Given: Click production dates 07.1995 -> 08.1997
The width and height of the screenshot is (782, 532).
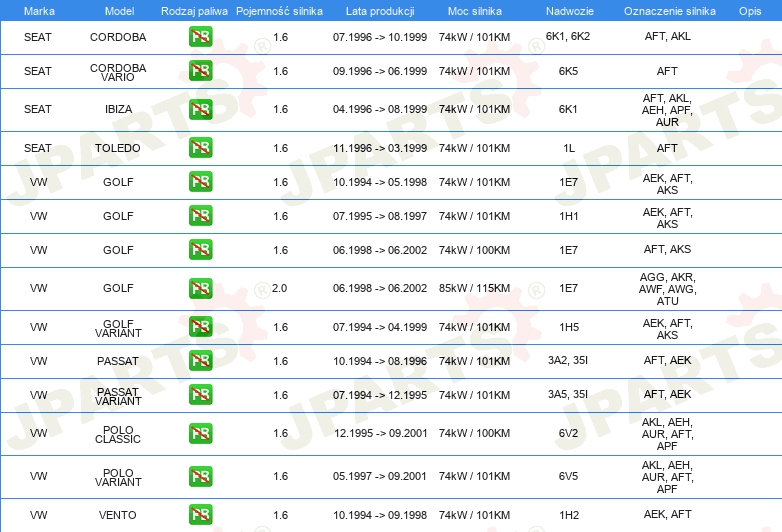Looking at the screenshot, I should tap(380, 216).
